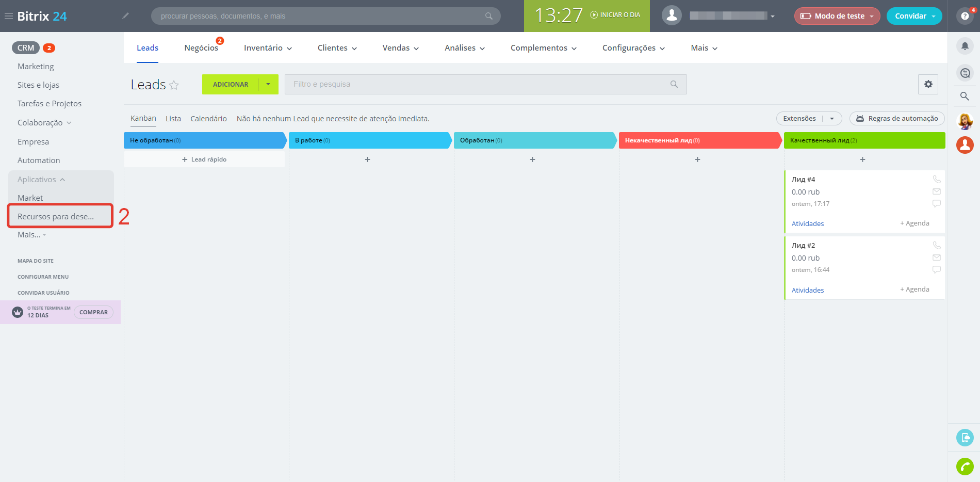This screenshot has width=980, height=482.
Task: Click the COMPRAR button
Action: [93, 312]
